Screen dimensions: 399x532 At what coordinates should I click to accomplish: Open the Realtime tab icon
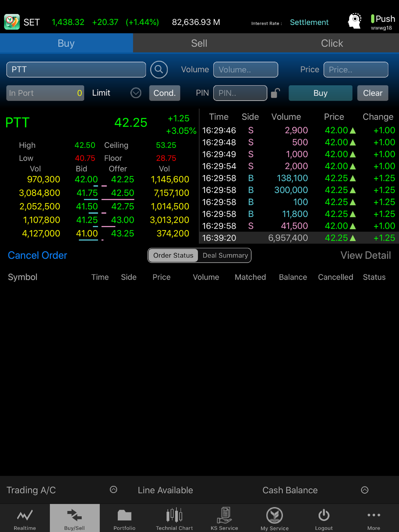pyautogui.click(x=25, y=515)
